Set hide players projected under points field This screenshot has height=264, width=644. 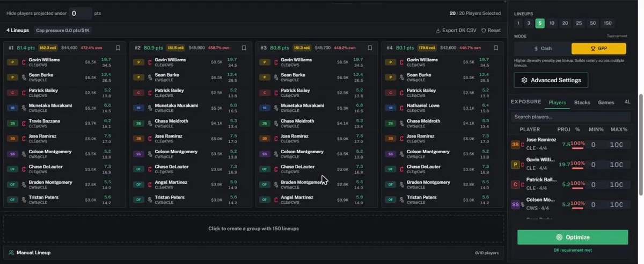coord(80,13)
